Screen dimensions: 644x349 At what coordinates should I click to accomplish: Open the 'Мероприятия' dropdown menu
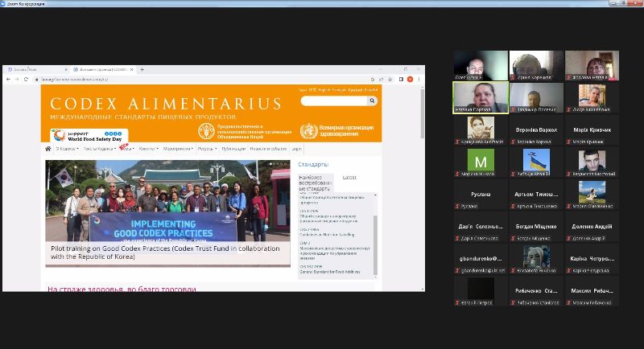tap(177, 149)
